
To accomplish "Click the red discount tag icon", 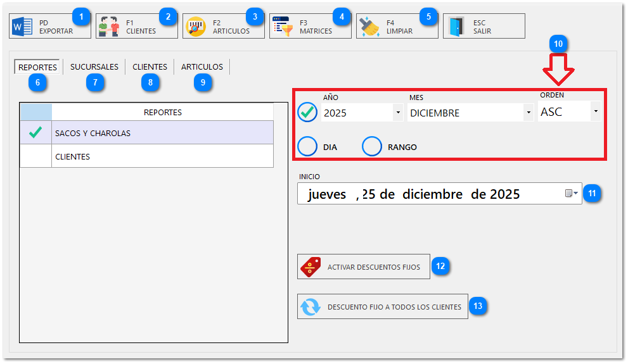I will click(311, 267).
